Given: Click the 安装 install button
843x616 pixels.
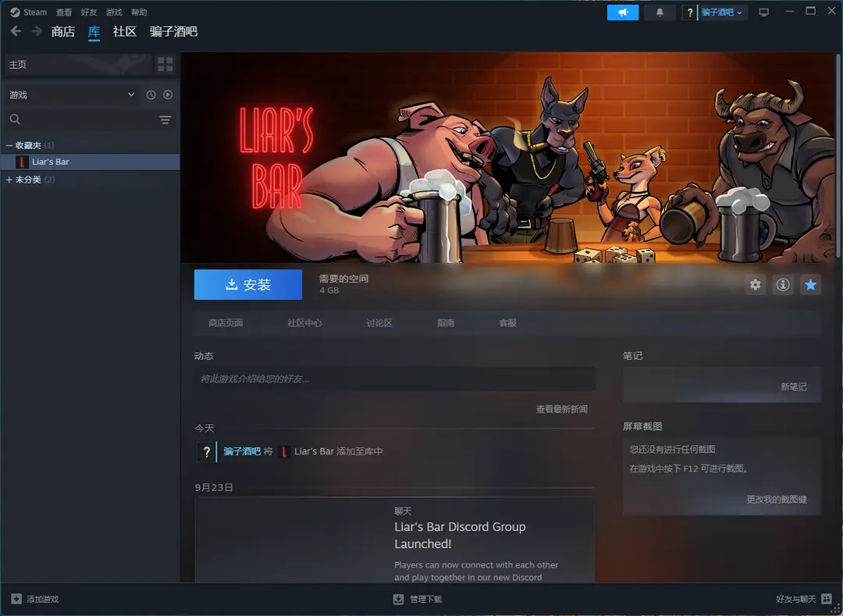Looking at the screenshot, I should 248,284.
